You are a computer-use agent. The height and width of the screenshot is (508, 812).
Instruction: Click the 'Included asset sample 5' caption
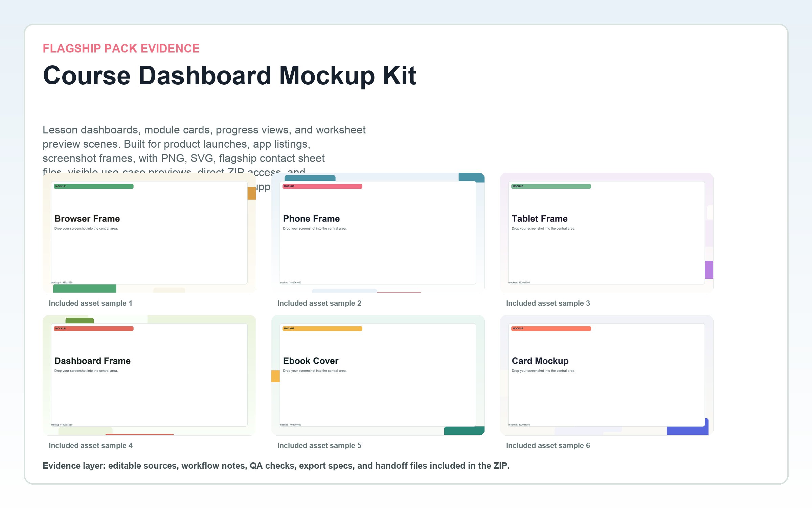(x=319, y=446)
